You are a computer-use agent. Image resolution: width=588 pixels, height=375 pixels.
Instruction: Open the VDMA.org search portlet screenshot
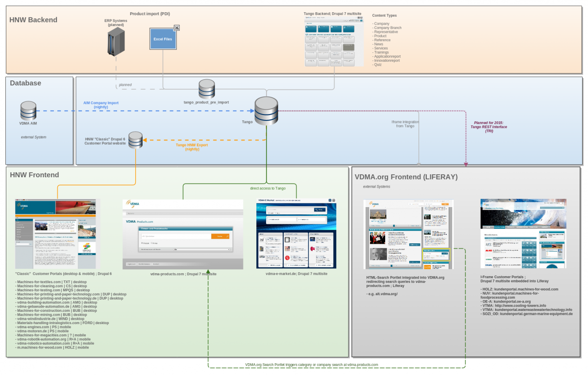(408, 234)
